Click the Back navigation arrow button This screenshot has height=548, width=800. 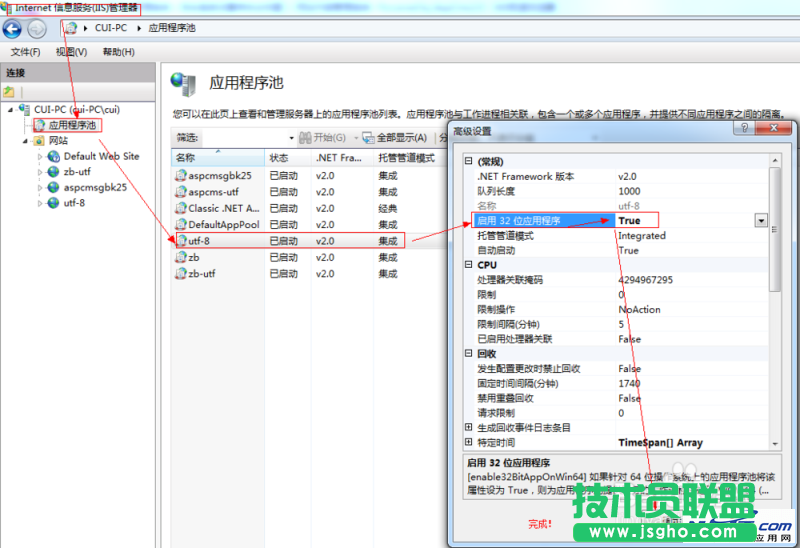click(x=12, y=29)
